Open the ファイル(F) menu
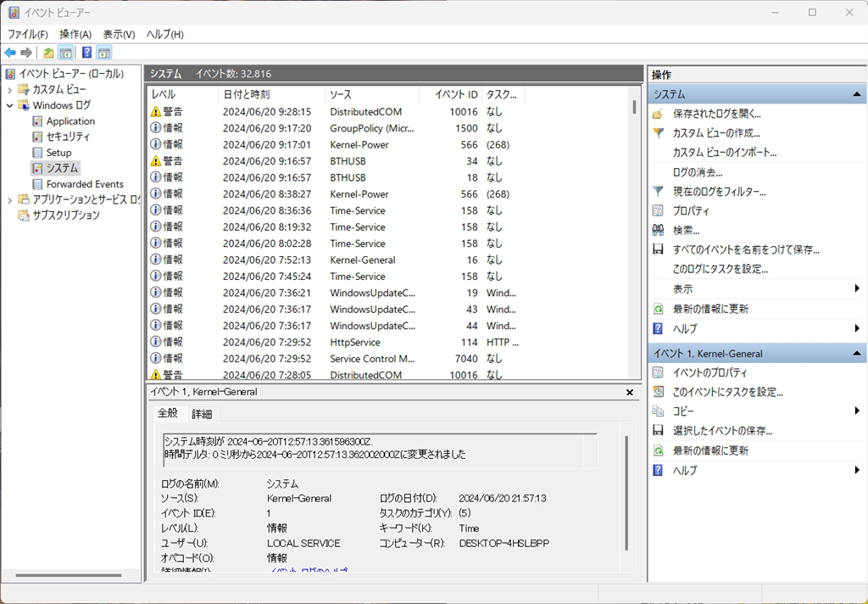 coord(28,34)
